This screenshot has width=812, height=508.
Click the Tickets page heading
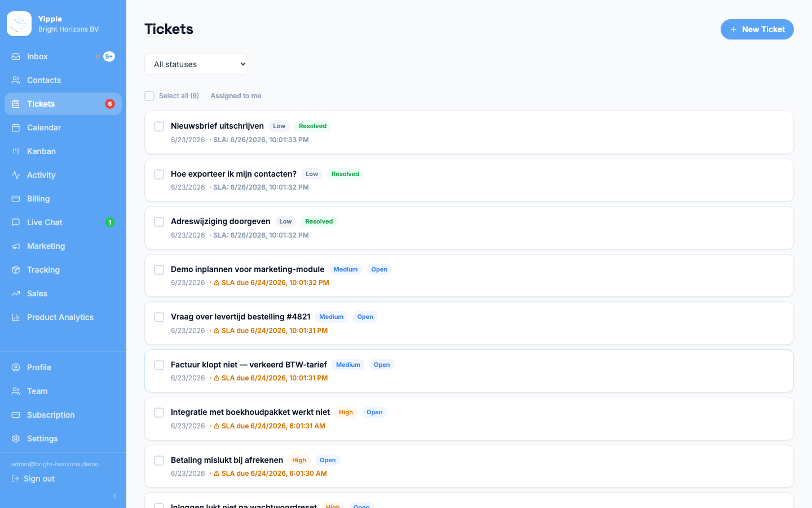tap(169, 29)
